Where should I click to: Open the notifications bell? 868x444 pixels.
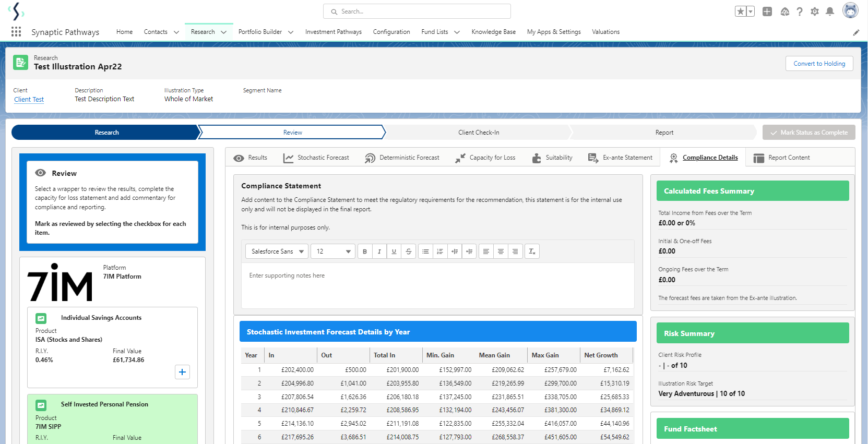829,11
